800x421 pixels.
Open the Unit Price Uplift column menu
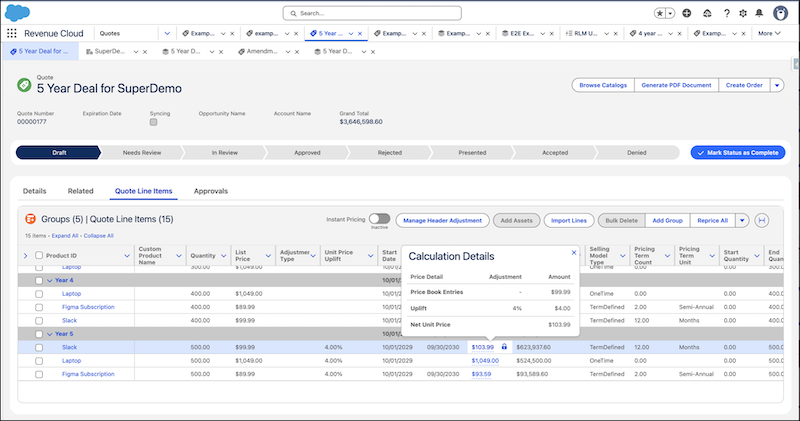(x=370, y=256)
